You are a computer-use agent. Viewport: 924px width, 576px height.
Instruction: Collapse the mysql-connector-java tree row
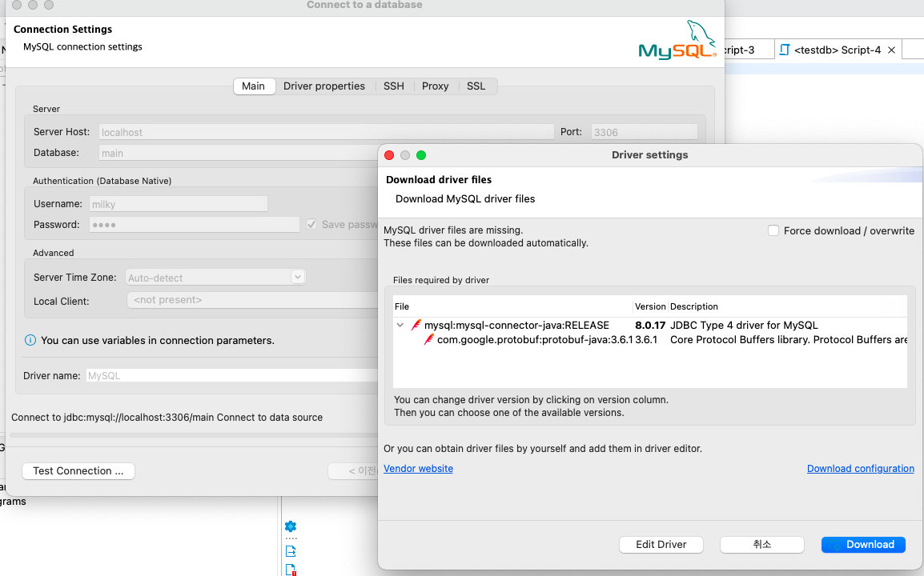pyautogui.click(x=400, y=325)
